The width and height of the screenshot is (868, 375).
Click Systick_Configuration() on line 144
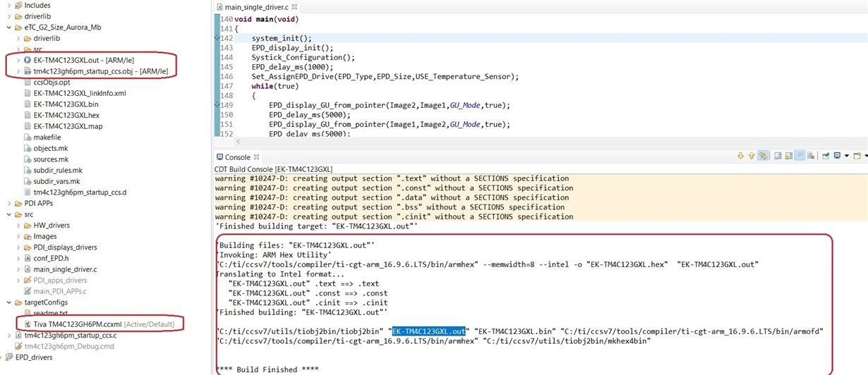pos(303,57)
